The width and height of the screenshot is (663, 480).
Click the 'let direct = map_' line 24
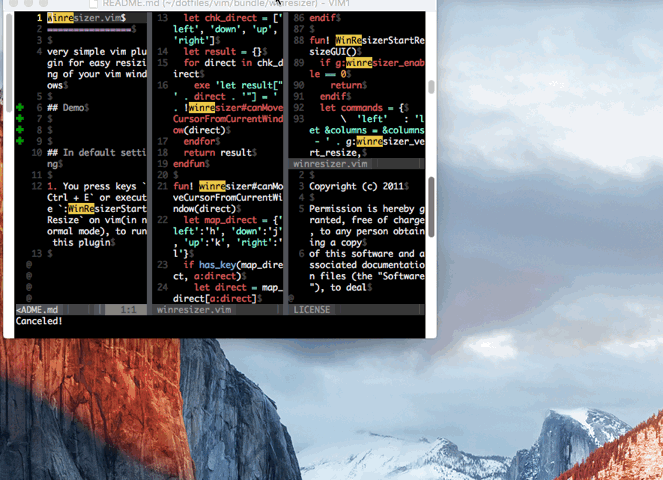click(238, 287)
